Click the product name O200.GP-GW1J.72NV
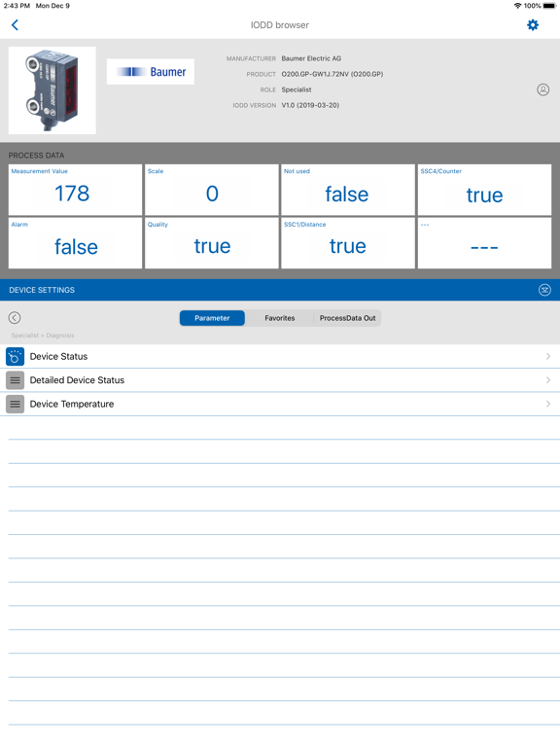This screenshot has width=560, height=747. pyautogui.click(x=332, y=74)
